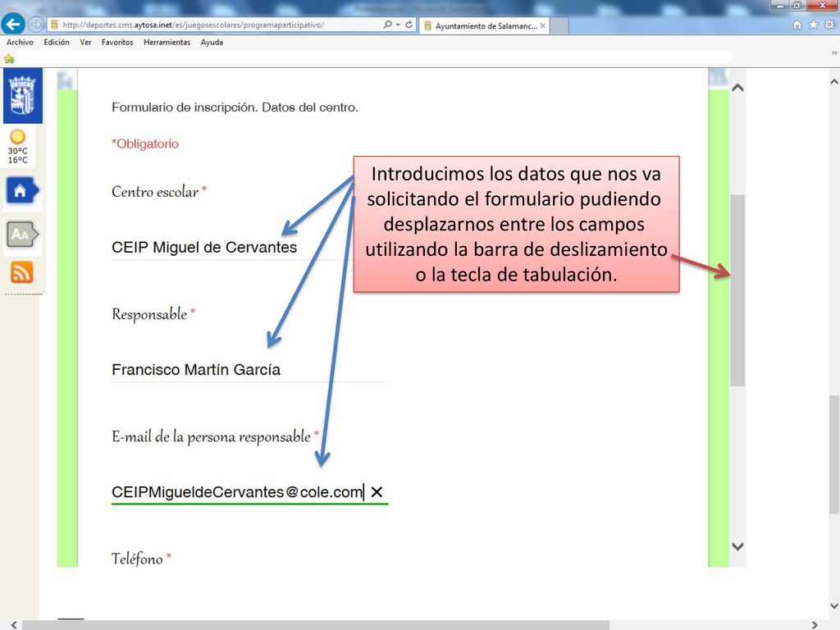Click the page outer vertical scrollbar thumb
The image size is (840, 630).
tap(834, 455)
